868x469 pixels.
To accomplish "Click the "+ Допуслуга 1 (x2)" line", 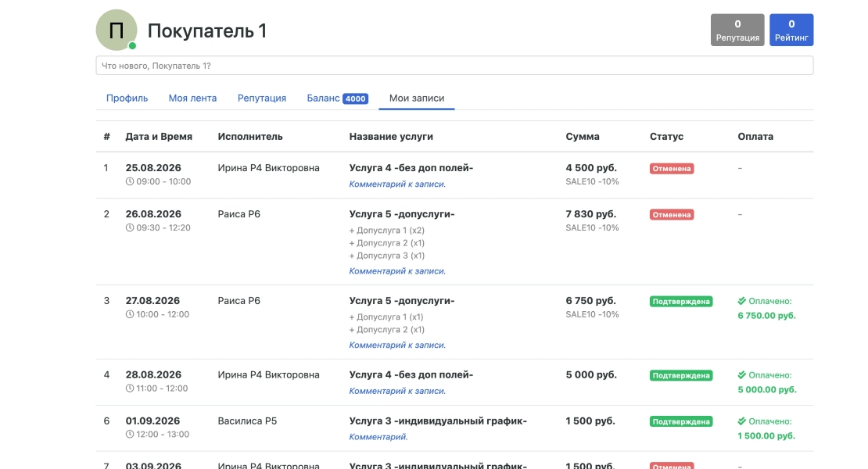I will click(387, 230).
